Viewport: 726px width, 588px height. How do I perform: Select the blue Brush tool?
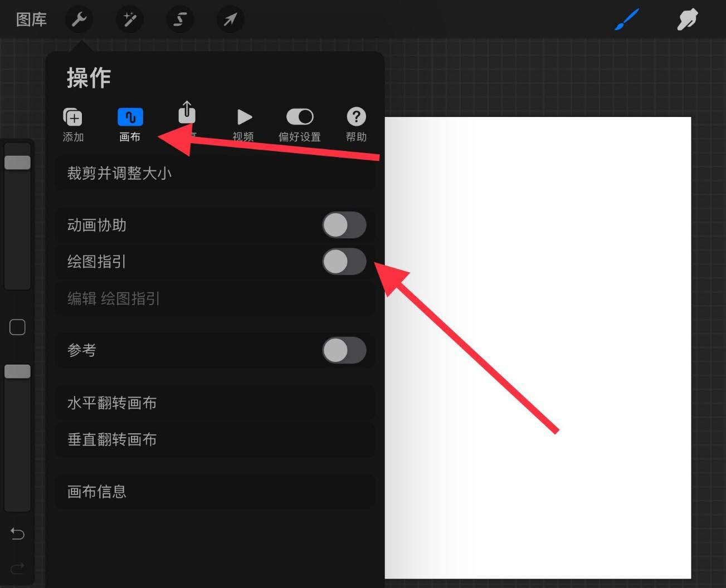[627, 20]
